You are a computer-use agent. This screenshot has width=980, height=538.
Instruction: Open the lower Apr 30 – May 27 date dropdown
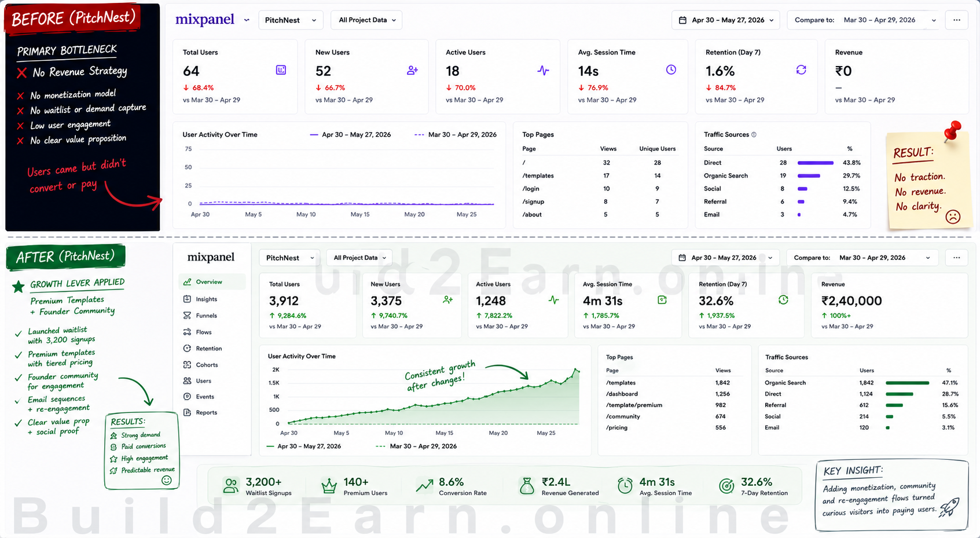725,258
